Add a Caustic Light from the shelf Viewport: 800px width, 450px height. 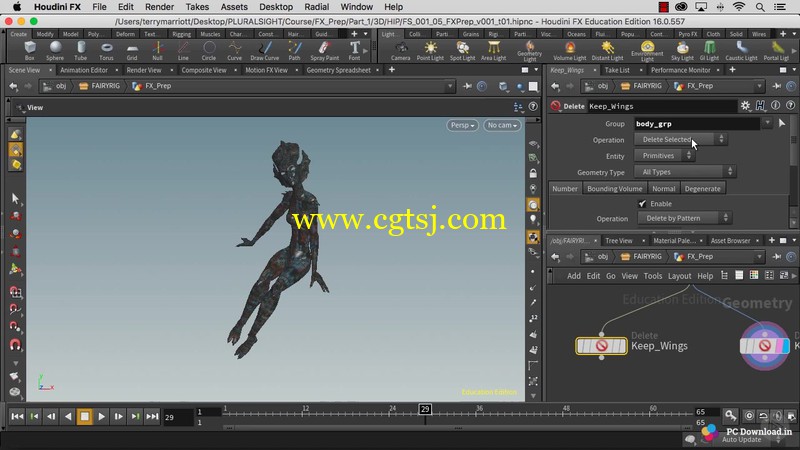pos(741,51)
